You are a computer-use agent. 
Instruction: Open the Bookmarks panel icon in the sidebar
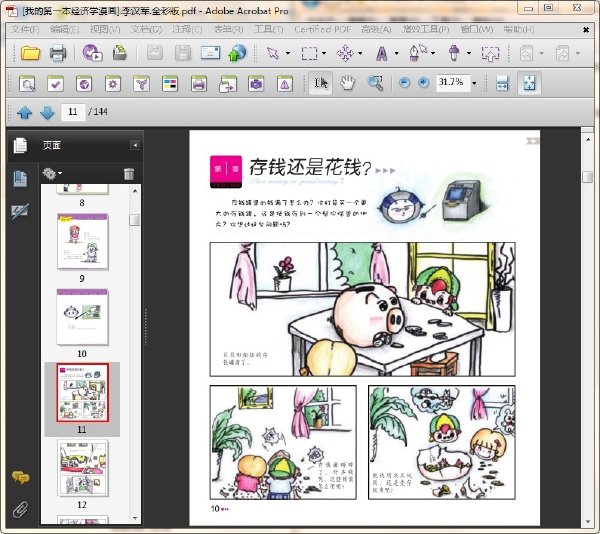click(20, 179)
